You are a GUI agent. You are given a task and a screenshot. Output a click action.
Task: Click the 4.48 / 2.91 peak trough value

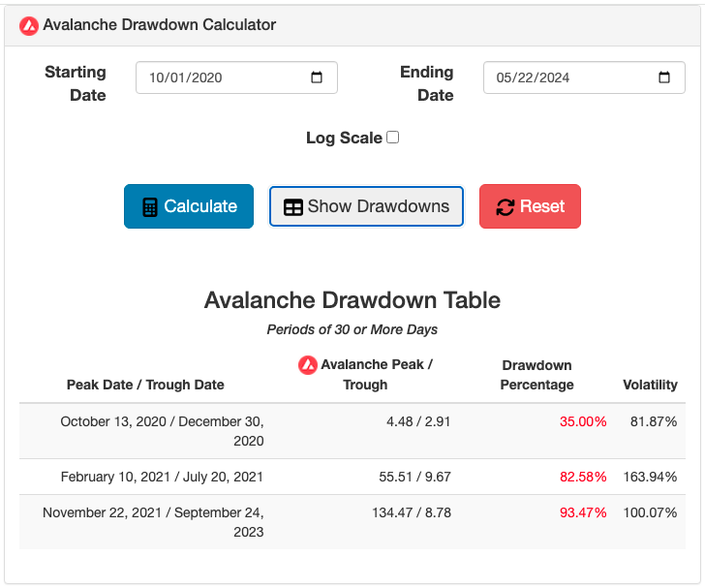[x=418, y=421]
